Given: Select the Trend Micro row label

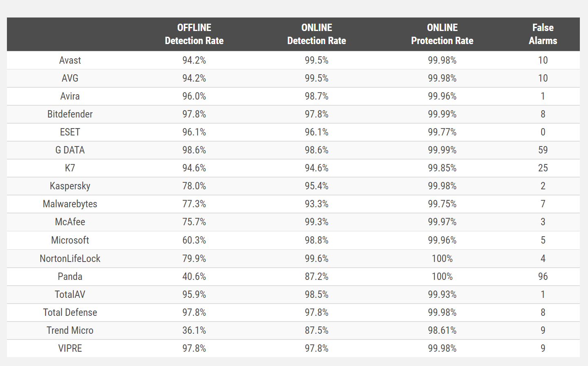Looking at the screenshot, I should click(70, 331).
